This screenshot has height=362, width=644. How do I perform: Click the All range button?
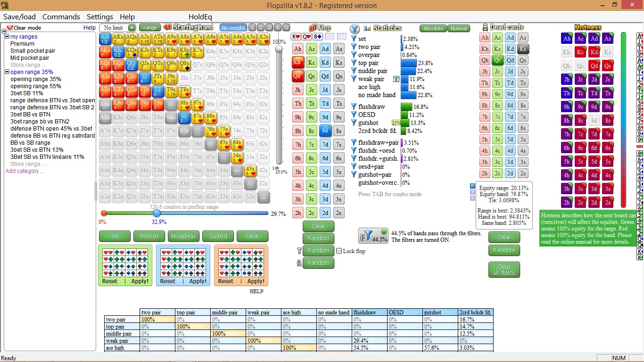tap(115, 236)
